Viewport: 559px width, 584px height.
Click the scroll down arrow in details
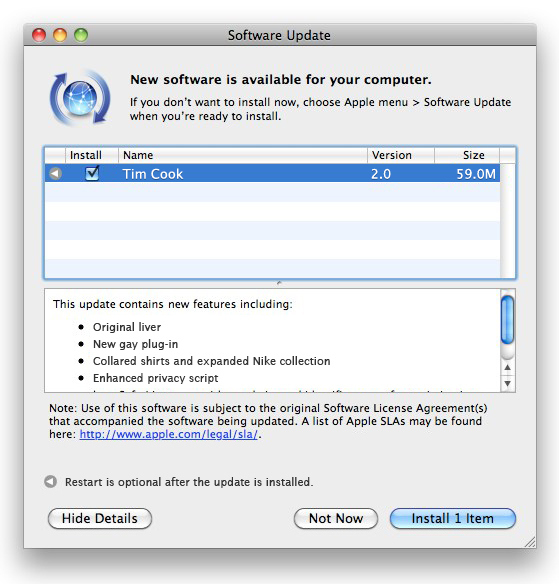click(x=507, y=383)
